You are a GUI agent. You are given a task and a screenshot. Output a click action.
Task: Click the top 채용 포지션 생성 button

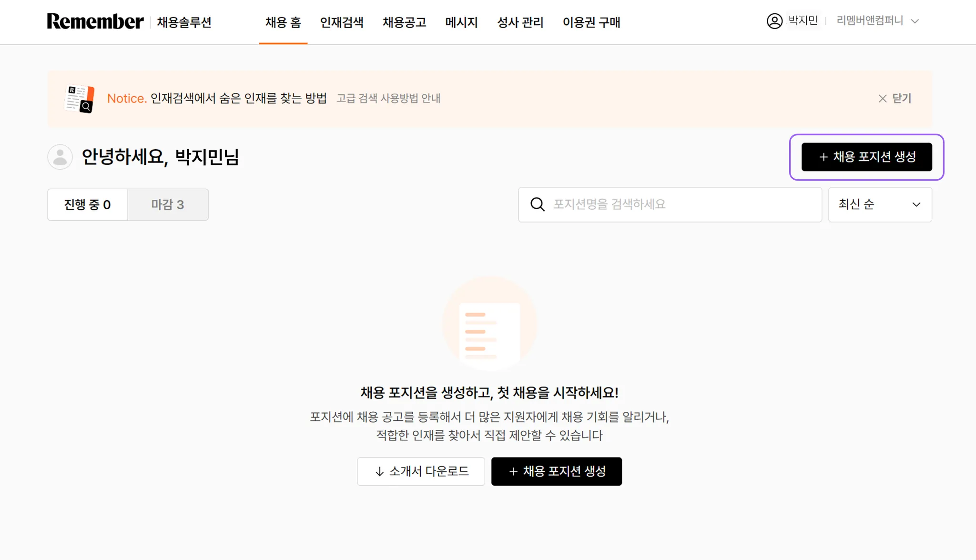(866, 157)
